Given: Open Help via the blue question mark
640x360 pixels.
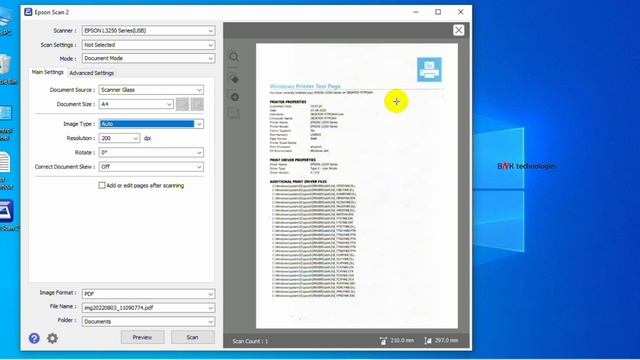Looking at the screenshot, I should (x=34, y=338).
